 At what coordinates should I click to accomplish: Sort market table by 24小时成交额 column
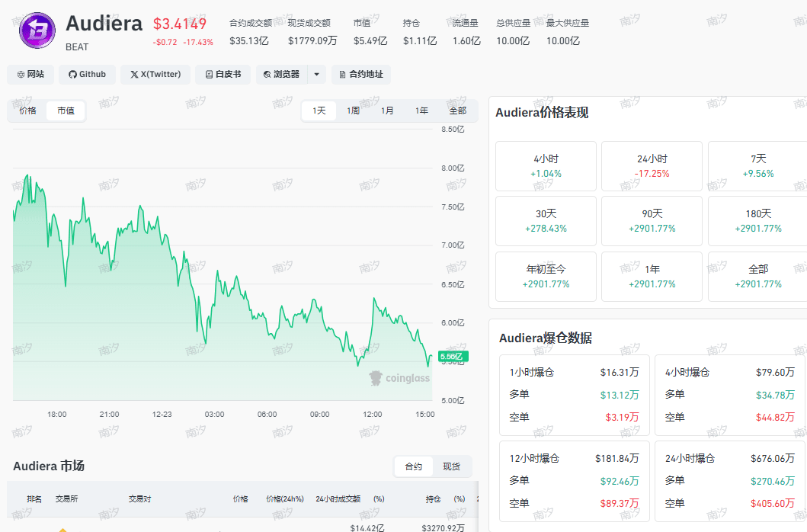pos(338,499)
